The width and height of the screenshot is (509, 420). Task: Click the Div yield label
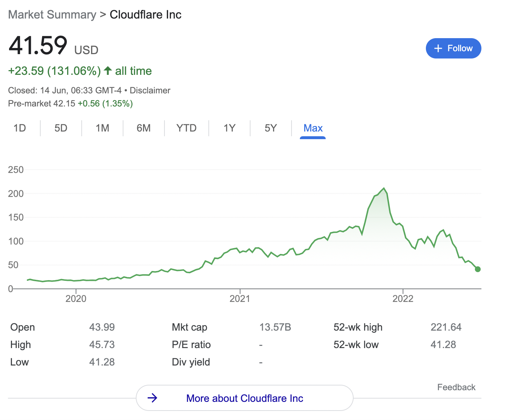191,362
